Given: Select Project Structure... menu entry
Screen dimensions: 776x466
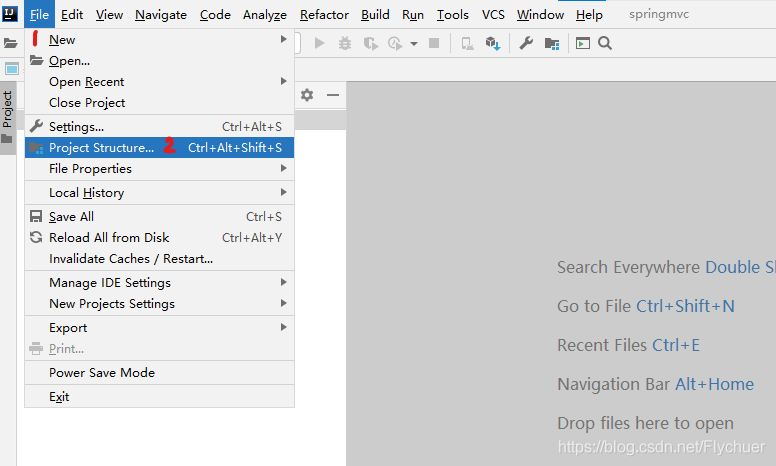Looking at the screenshot, I should (x=159, y=147).
